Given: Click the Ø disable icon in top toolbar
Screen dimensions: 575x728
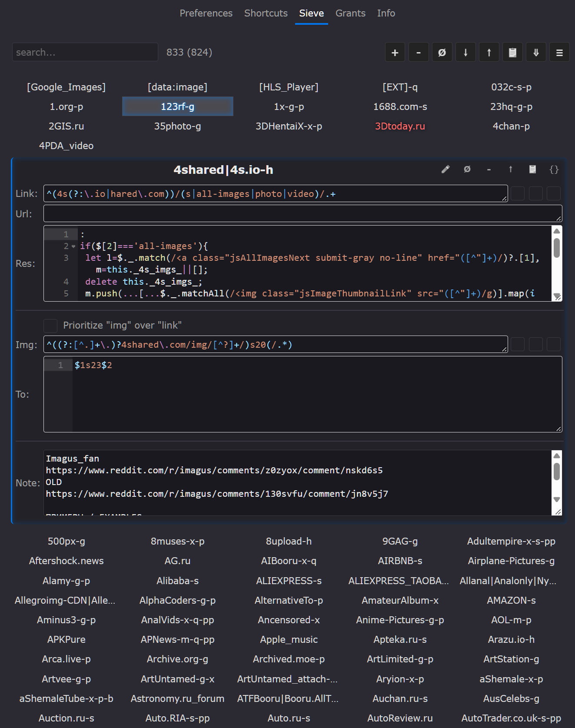Looking at the screenshot, I should [442, 52].
